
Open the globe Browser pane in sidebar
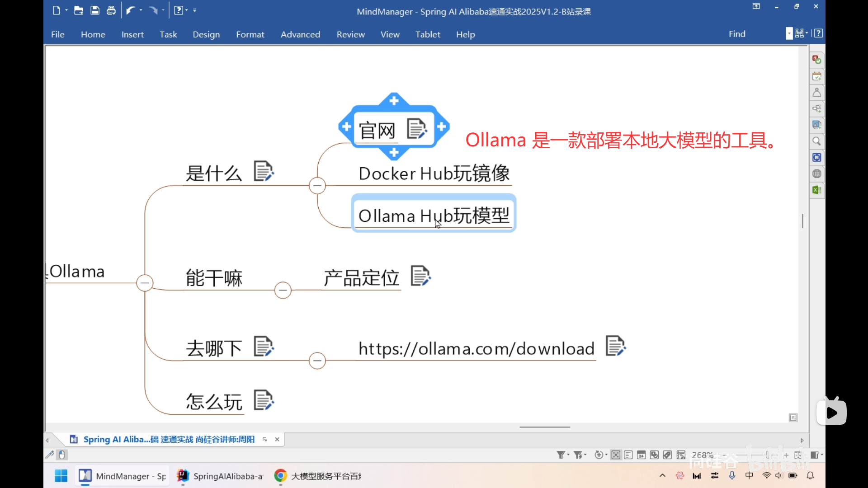click(816, 174)
